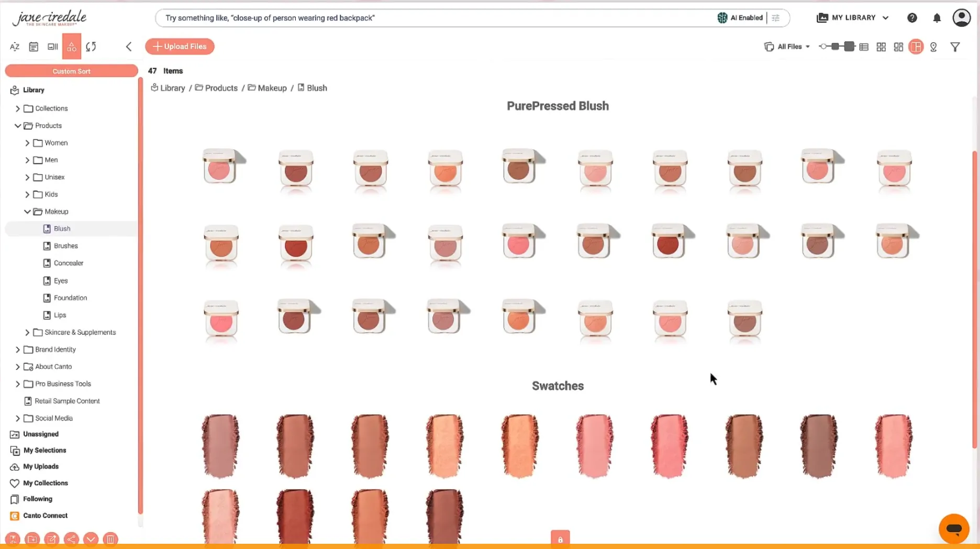The width and height of the screenshot is (980, 549).
Task: Open the map location view
Action: [x=933, y=47]
